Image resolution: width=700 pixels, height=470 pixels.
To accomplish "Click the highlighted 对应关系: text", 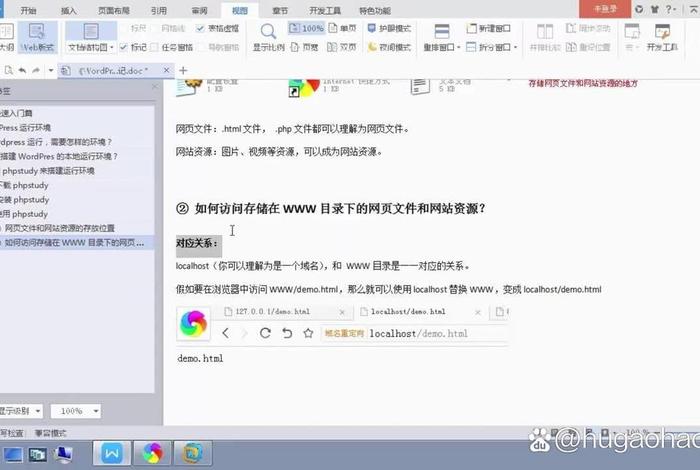I will point(198,244).
